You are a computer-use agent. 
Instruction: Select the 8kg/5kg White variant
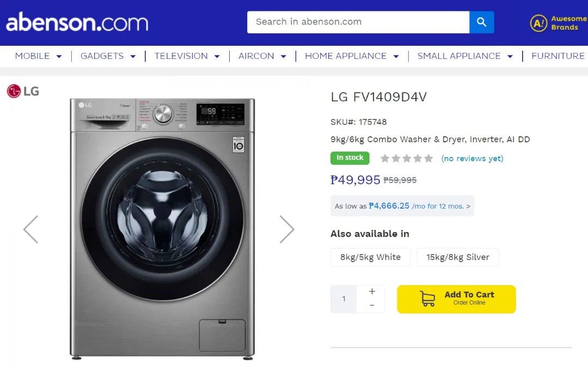[x=370, y=257]
